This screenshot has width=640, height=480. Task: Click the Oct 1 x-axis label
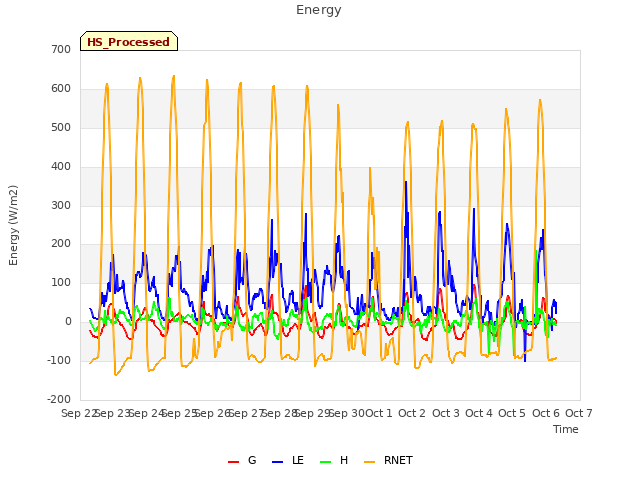point(378,413)
